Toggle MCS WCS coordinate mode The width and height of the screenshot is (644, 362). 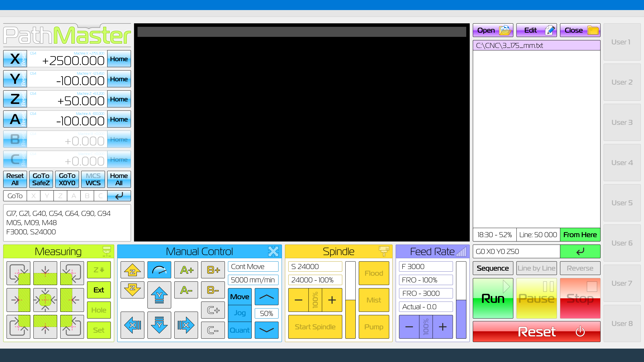(93, 179)
